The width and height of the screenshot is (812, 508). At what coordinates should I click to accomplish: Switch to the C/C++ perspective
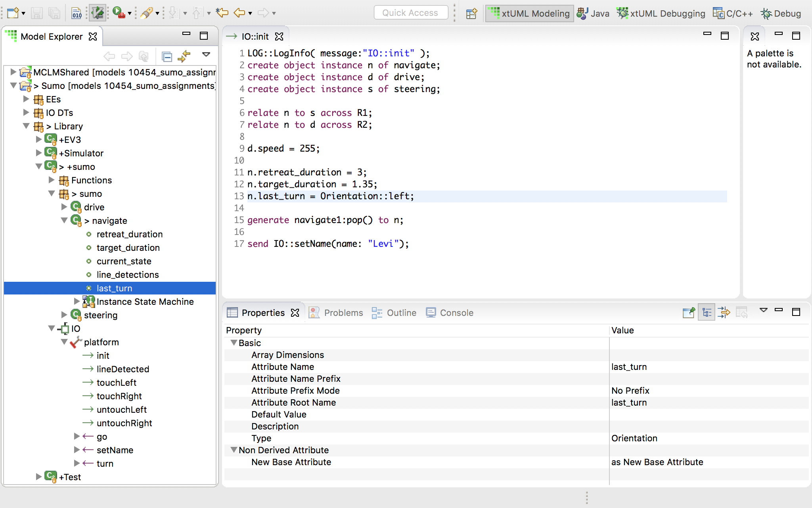tap(733, 13)
